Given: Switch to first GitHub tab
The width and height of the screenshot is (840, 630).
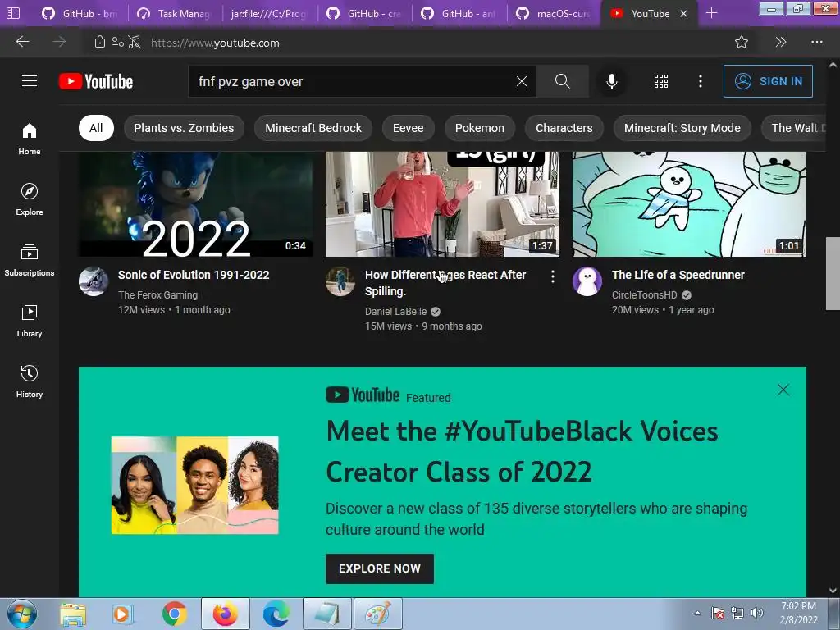Looking at the screenshot, I should coord(79,13).
